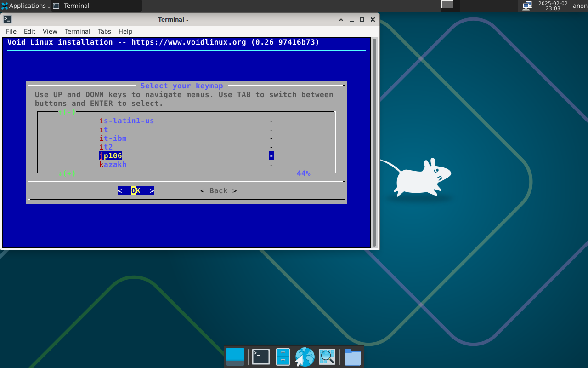The width and height of the screenshot is (588, 368).
Task: Open the Terminal menu
Action: pos(77,31)
